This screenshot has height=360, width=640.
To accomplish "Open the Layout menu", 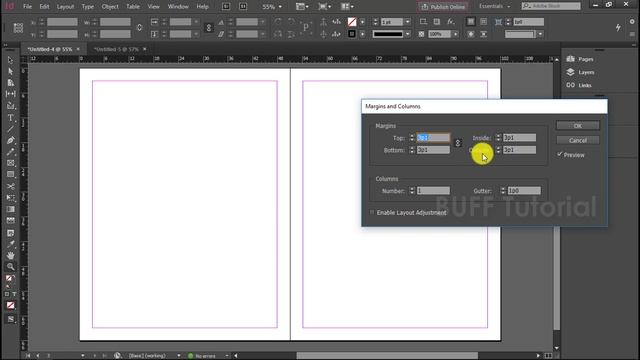I will click(65, 7).
